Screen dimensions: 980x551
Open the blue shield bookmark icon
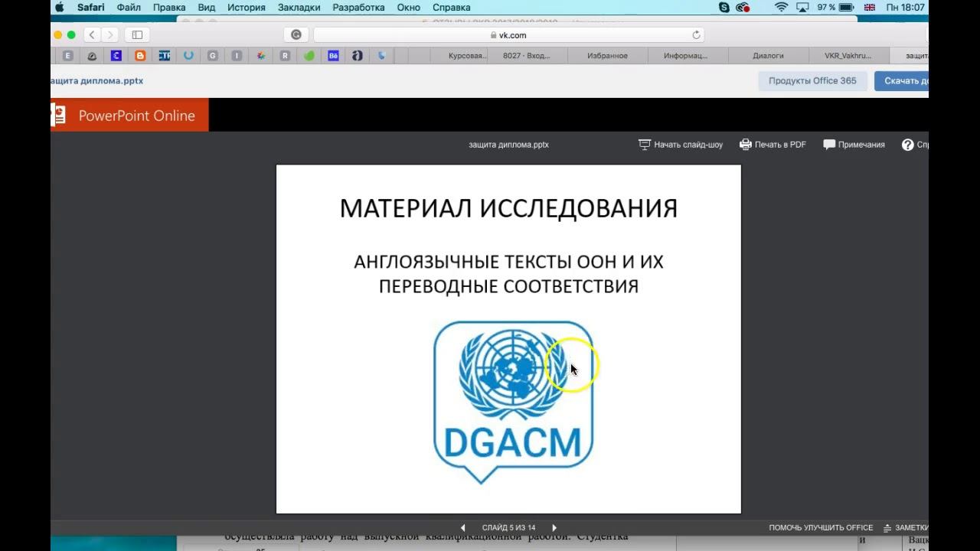(x=381, y=55)
